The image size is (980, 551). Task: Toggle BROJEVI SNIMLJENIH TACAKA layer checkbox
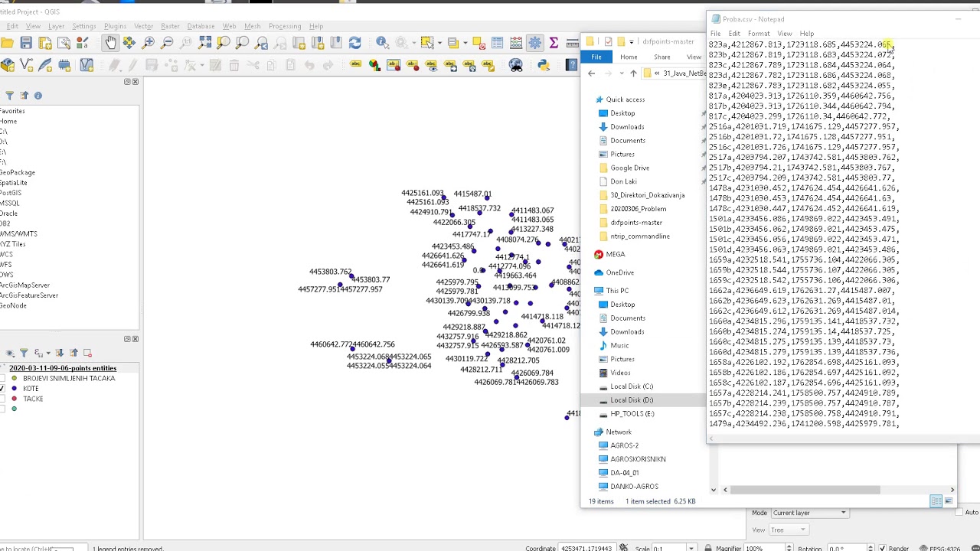[x=1, y=378]
